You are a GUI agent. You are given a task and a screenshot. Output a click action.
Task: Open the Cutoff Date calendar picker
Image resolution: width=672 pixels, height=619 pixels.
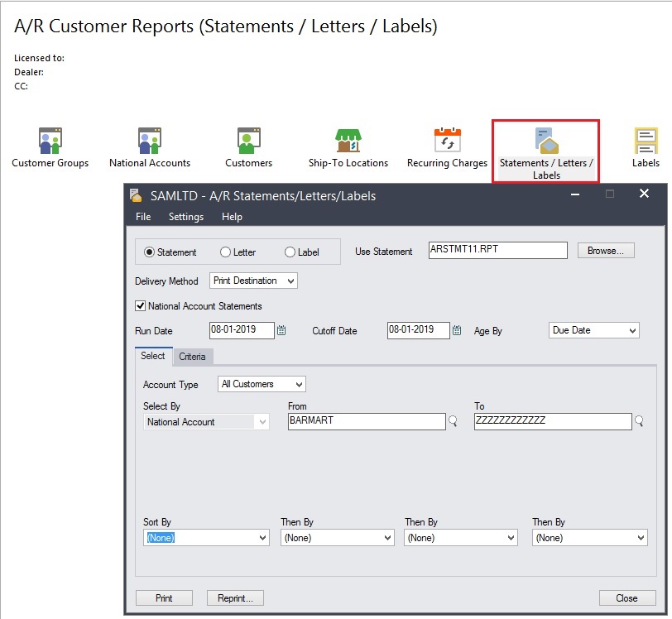[457, 330]
